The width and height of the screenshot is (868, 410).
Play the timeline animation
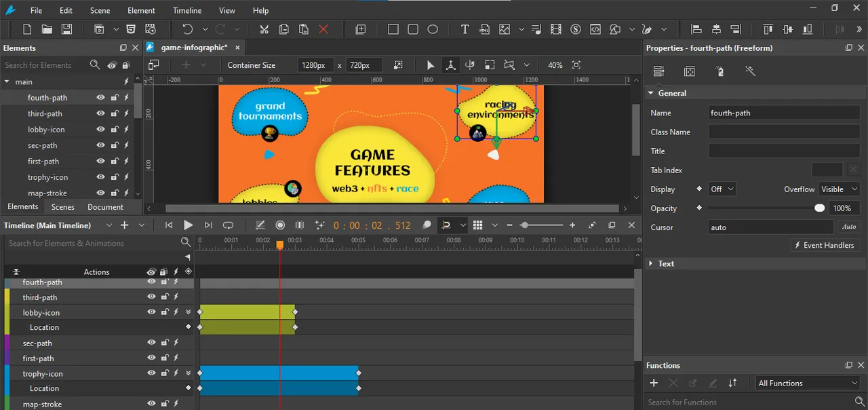189,225
